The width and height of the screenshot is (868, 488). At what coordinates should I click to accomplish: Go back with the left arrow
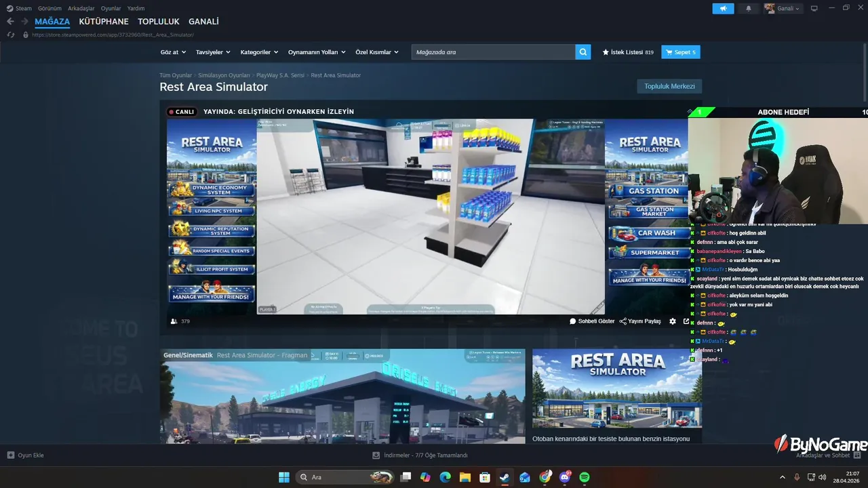[x=10, y=22]
